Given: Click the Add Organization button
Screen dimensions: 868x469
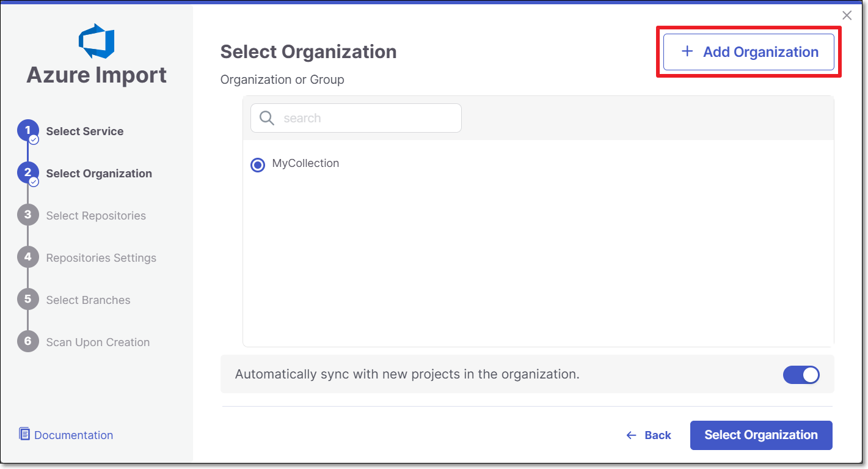Looking at the screenshot, I should click(749, 52).
